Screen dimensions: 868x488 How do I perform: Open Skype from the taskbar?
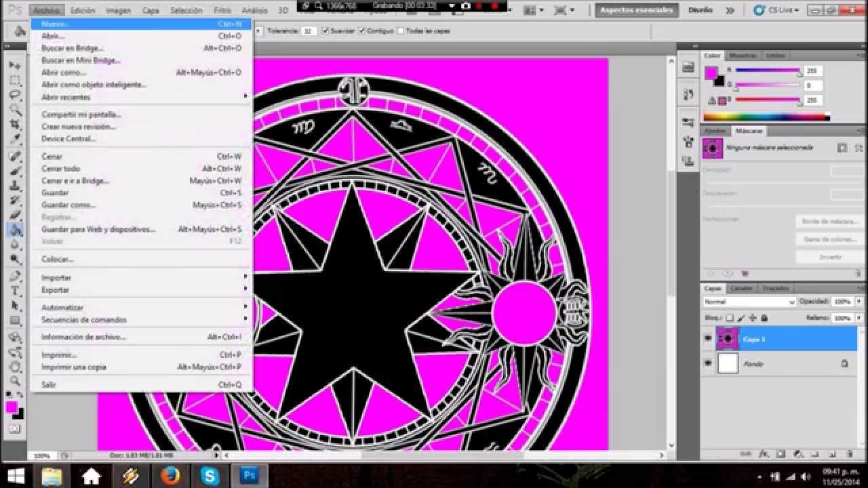point(210,476)
